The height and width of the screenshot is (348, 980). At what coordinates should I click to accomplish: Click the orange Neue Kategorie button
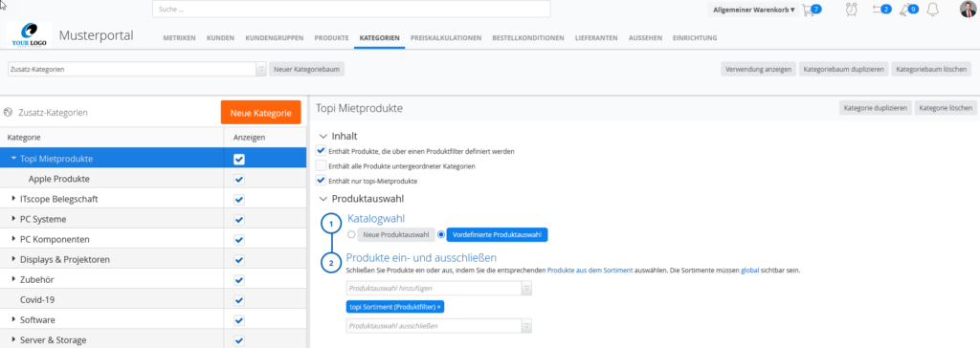(260, 113)
